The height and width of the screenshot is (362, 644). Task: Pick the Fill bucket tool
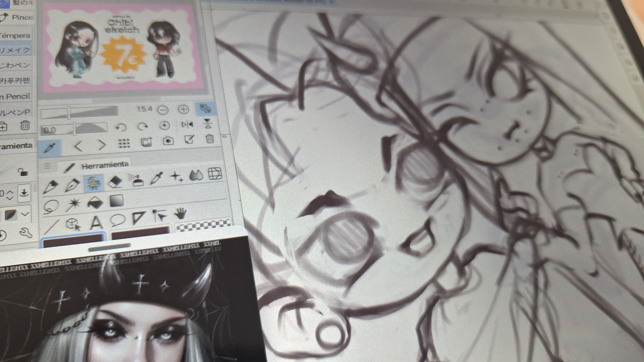click(95, 203)
